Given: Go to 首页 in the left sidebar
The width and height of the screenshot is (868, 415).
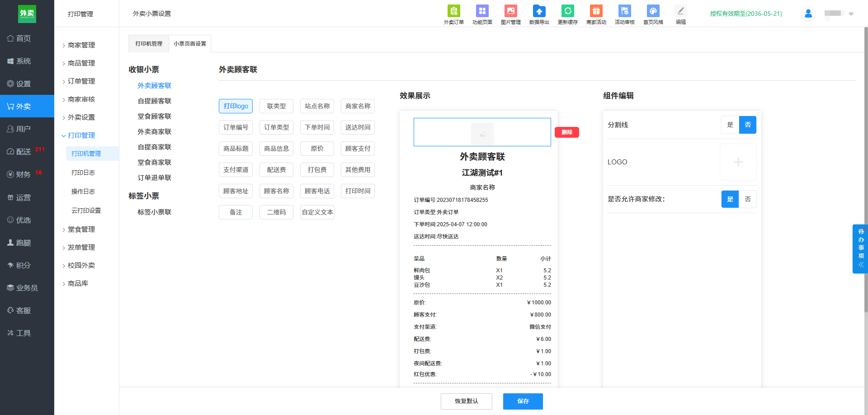Looking at the screenshot, I should pos(27,38).
